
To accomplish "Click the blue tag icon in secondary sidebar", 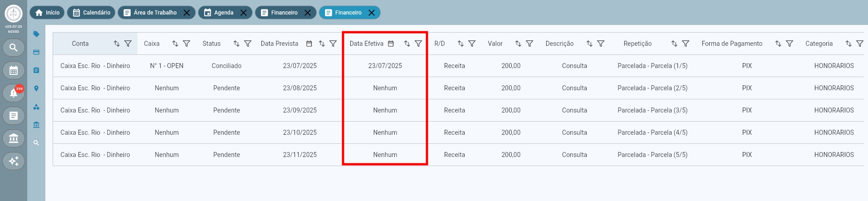I will [x=36, y=34].
